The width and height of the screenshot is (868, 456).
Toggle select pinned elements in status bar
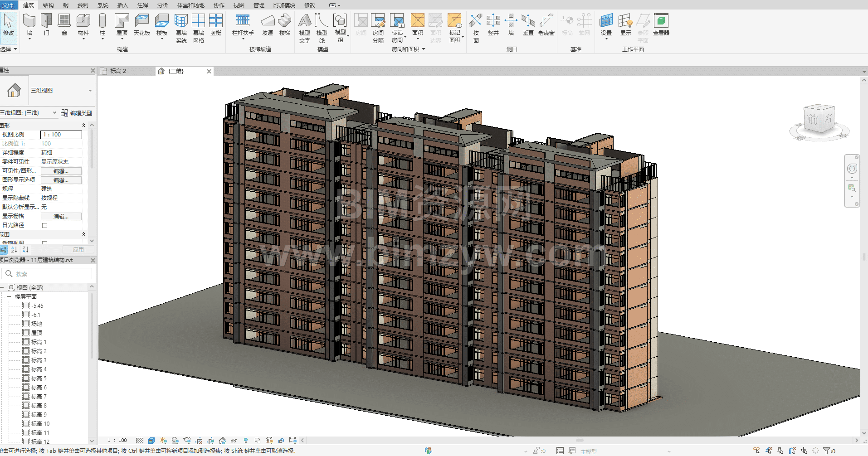780,451
